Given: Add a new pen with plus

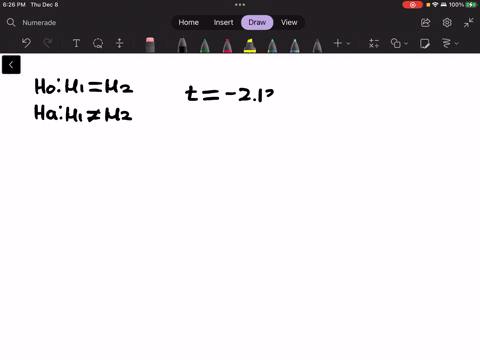Looking at the screenshot, I should pyautogui.click(x=338, y=43).
